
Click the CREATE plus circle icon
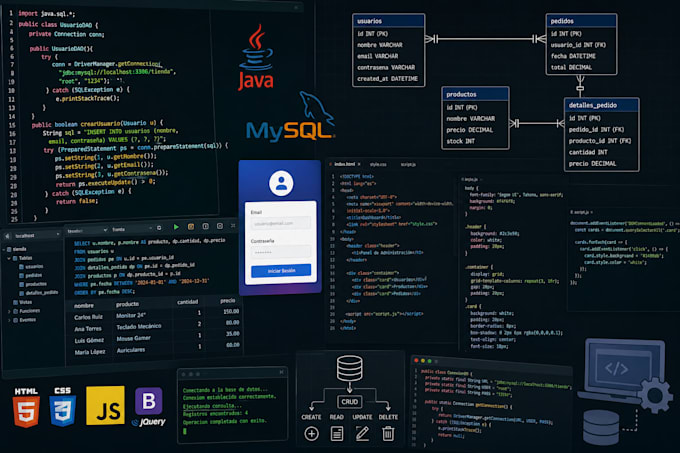point(311,433)
